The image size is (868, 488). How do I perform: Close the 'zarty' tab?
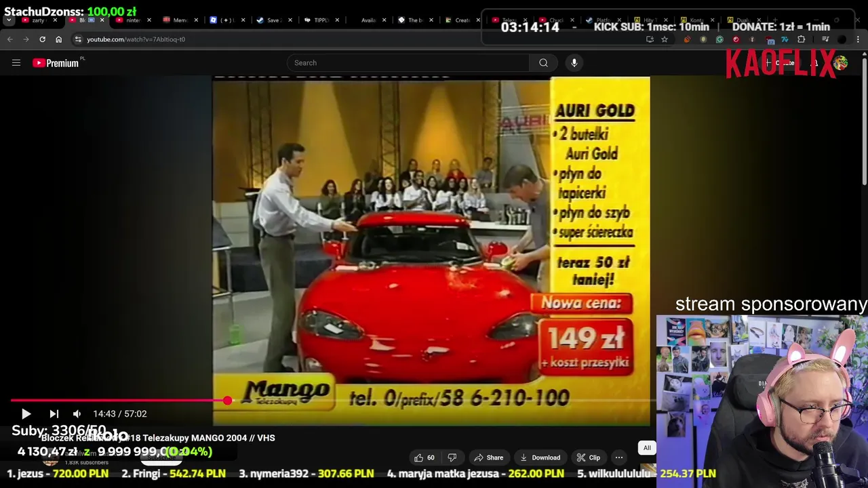tap(56, 20)
